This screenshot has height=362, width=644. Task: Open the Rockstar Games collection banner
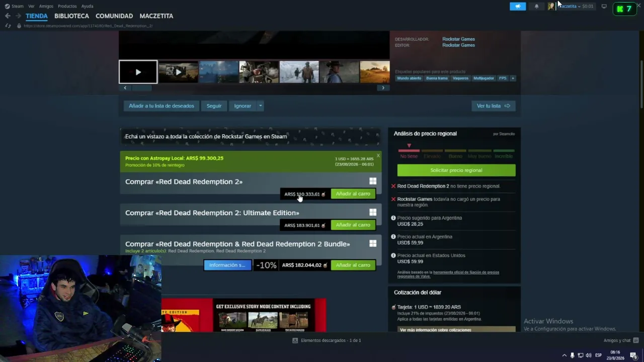pyautogui.click(x=250, y=136)
